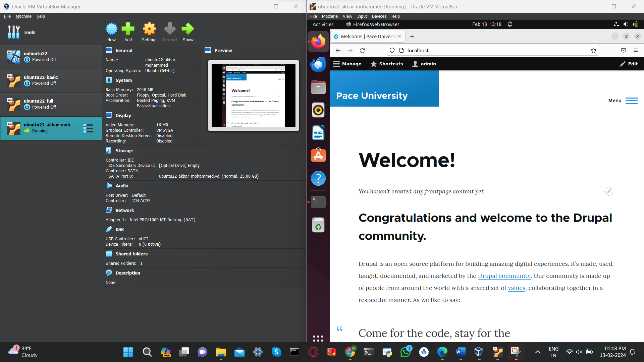Open Ubuntu Activities overview
644x362 pixels.
tap(323, 24)
